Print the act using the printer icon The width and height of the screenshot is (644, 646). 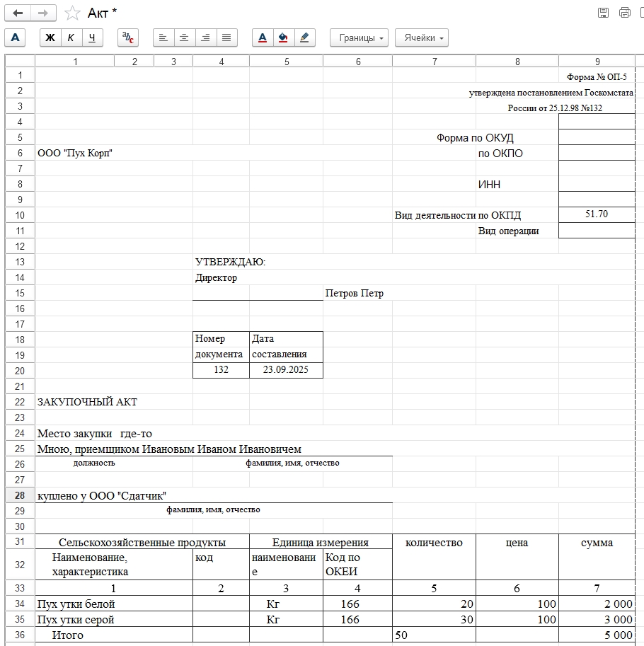click(x=625, y=13)
